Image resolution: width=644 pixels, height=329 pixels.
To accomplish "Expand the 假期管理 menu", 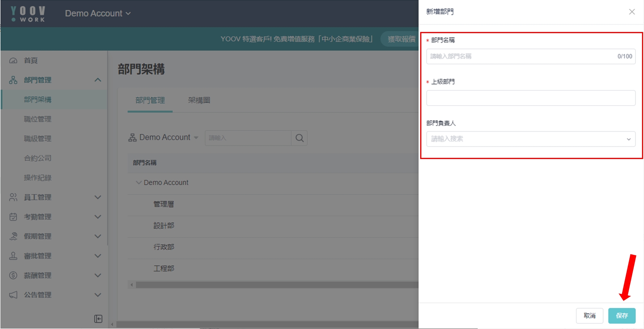I will [x=98, y=236].
